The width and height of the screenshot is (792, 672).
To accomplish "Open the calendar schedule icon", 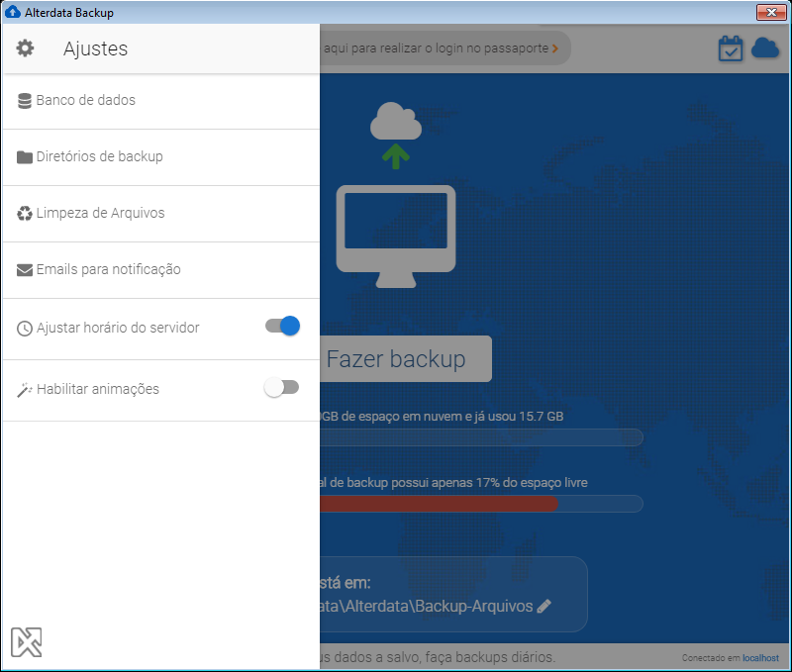I will (731, 48).
